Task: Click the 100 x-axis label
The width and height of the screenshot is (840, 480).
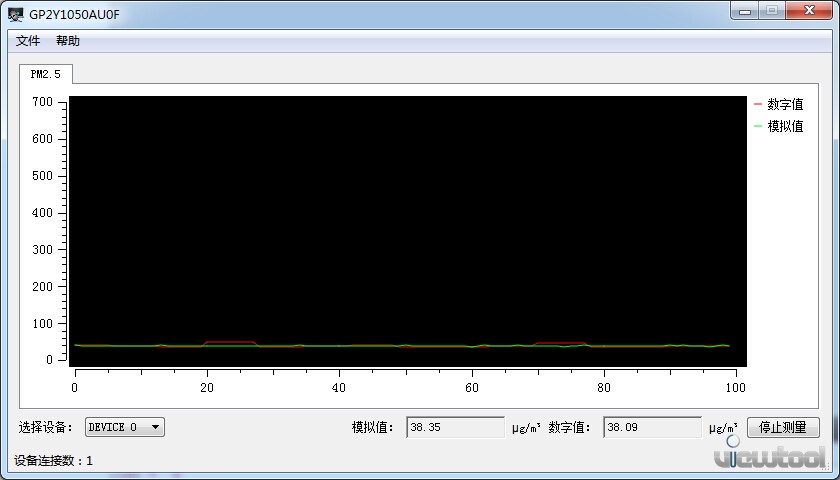Action: point(736,387)
